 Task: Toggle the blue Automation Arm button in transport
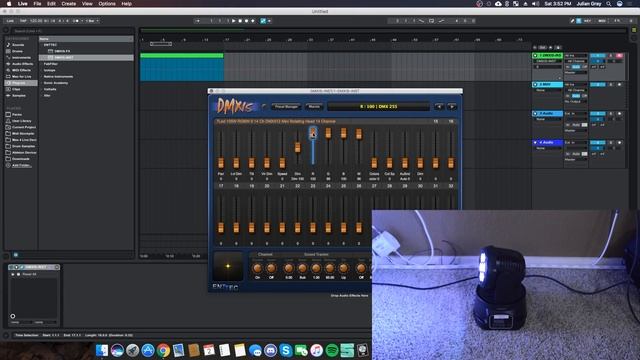tap(263, 20)
